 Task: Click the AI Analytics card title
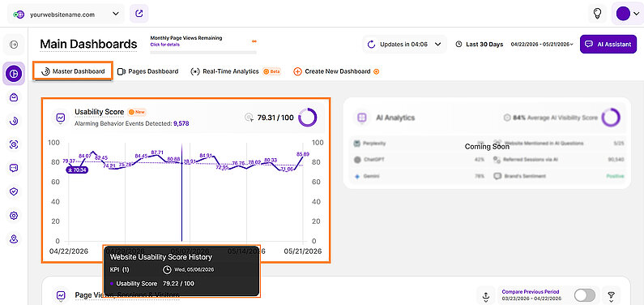point(395,118)
